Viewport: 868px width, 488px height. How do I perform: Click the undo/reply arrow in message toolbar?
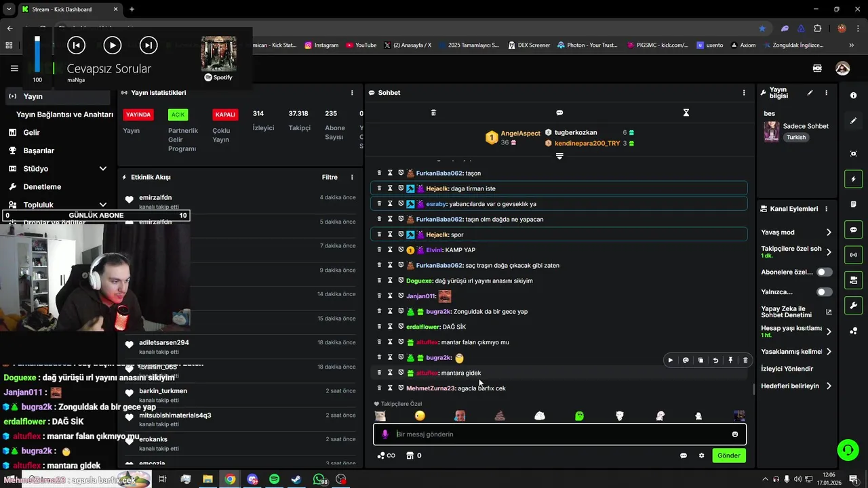[715, 361]
